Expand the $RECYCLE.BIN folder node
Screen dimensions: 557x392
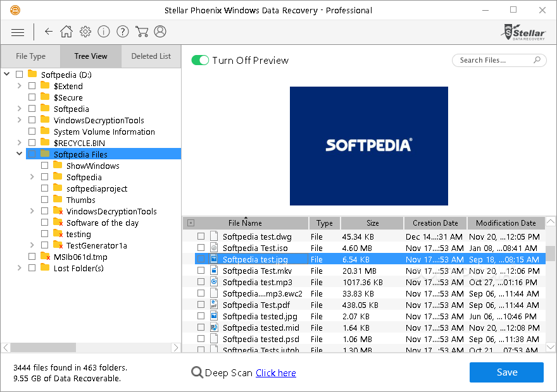[19, 142]
